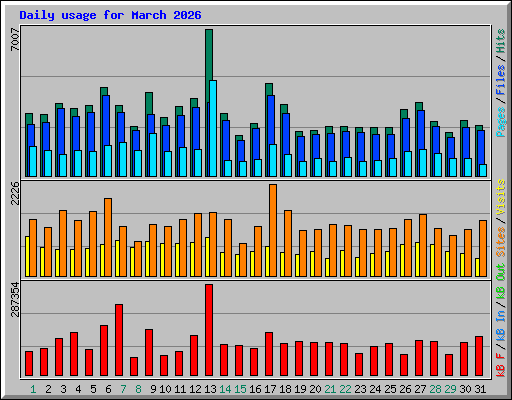This screenshot has width=512, height=400.
Task: Select day label 9 on the axis
Action: click(x=153, y=389)
